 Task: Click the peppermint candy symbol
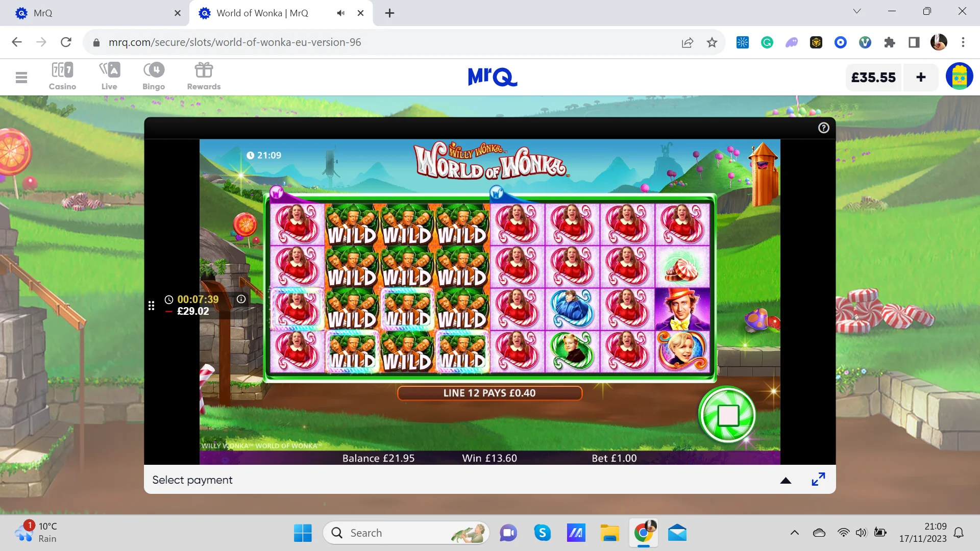[x=682, y=267]
